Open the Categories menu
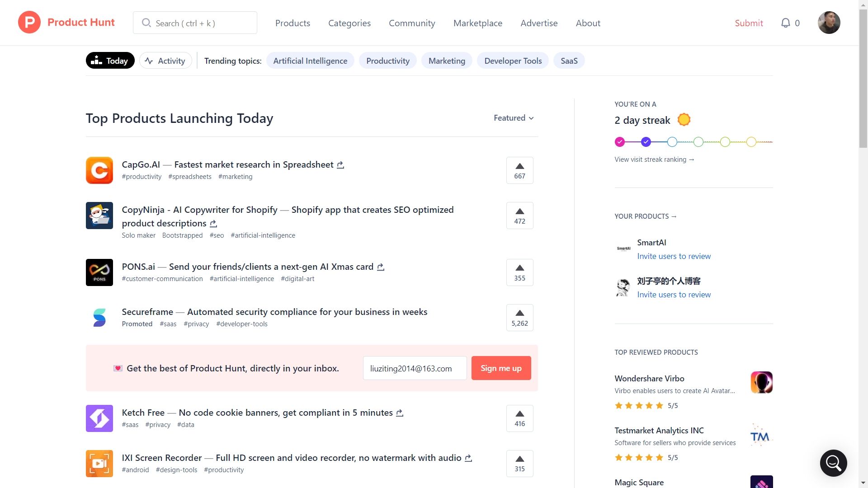Viewport: 868px width, 488px height. (349, 23)
